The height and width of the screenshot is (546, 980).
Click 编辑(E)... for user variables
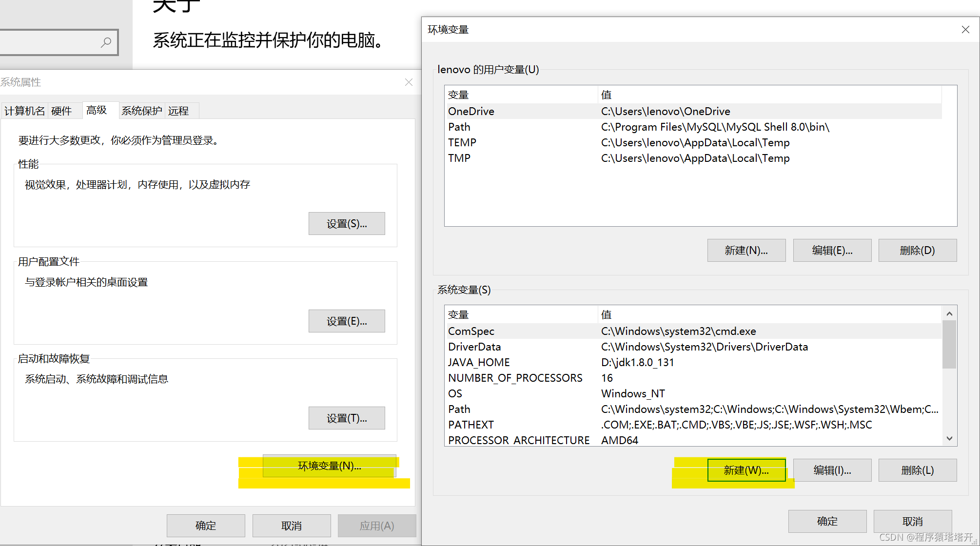832,251
